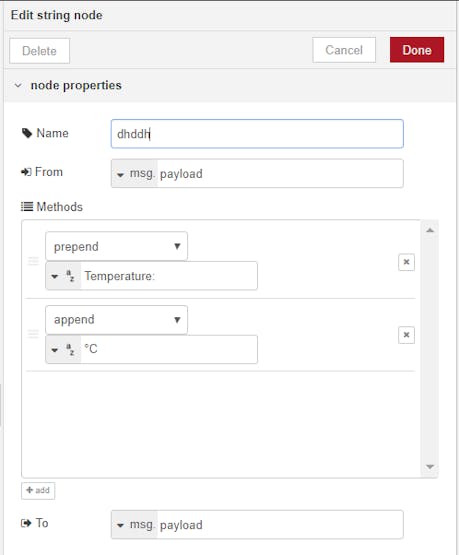The width and height of the screenshot is (459, 555).
Task: Open the append method dropdown
Action: coord(116,320)
